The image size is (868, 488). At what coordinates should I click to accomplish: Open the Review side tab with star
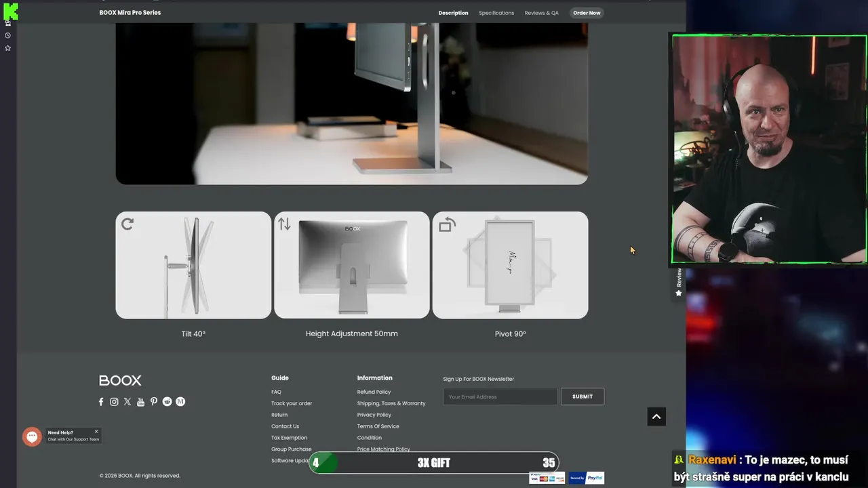tap(679, 282)
